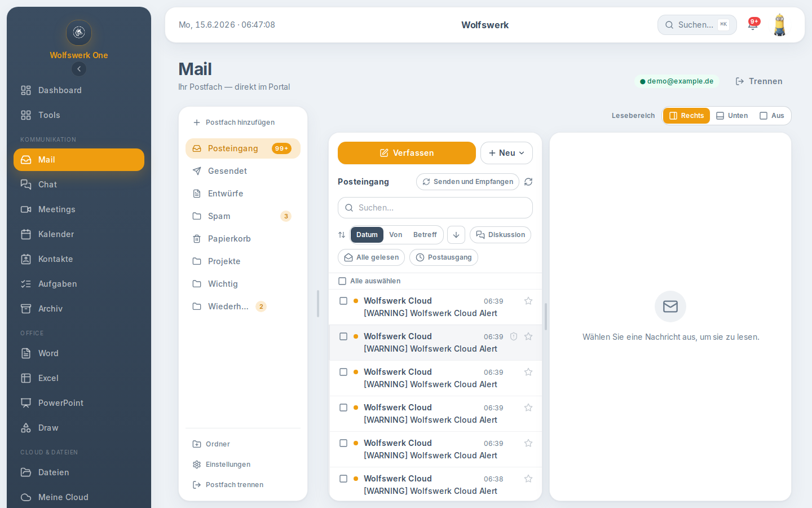
Task: Open the notifications bell
Action: point(753,25)
